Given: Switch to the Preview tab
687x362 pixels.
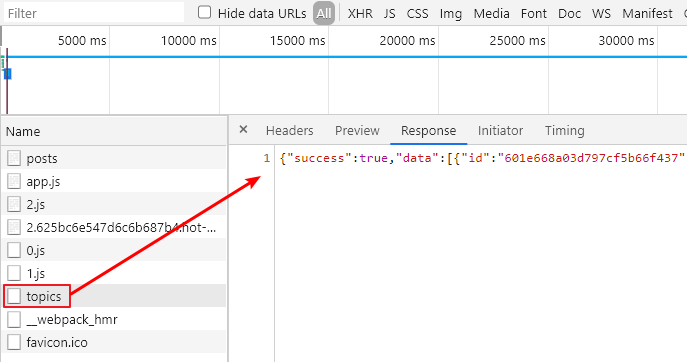Looking at the screenshot, I should 357,131.
